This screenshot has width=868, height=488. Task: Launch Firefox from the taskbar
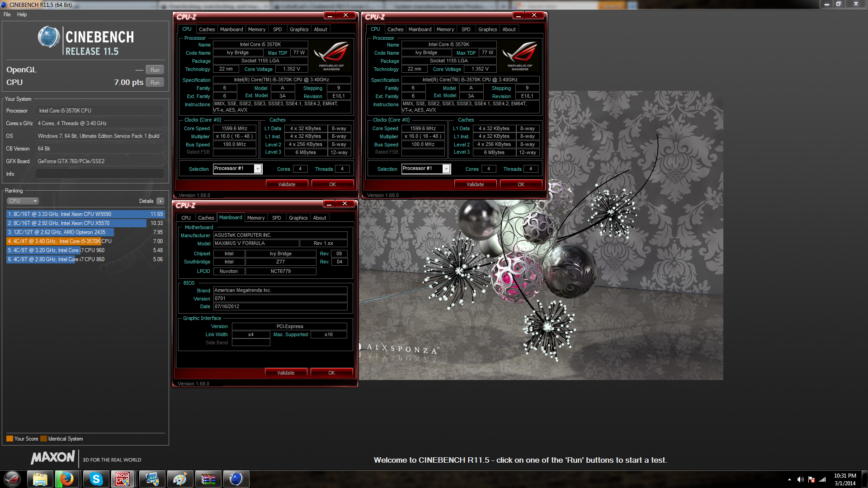67,479
